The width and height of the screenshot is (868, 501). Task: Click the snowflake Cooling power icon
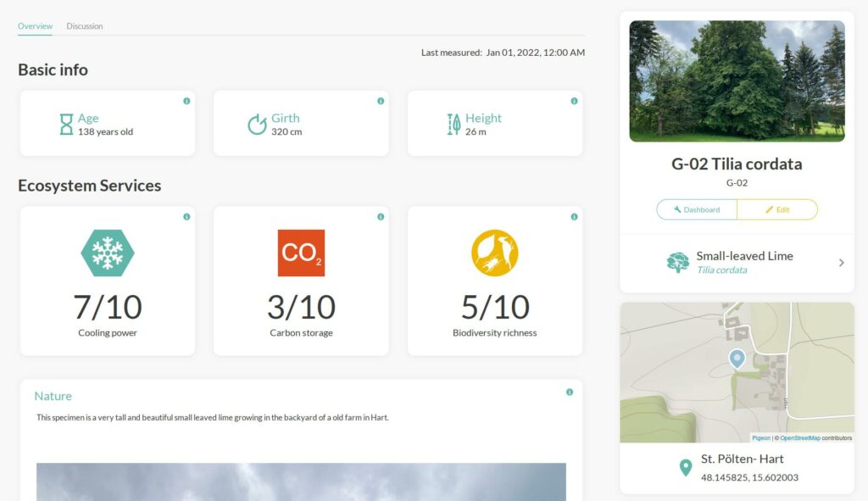[x=108, y=253]
